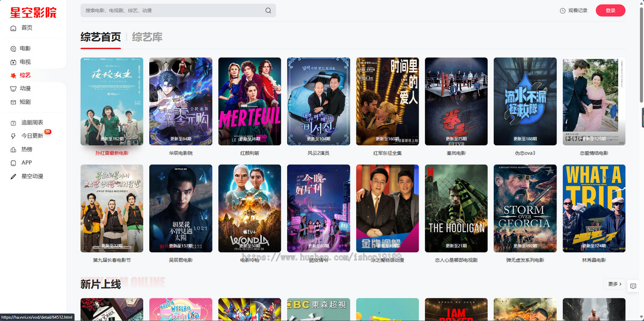Image resolution: width=644 pixels, height=321 pixels.
Task: Click the 华辰电影院 title link
Action: click(x=180, y=153)
